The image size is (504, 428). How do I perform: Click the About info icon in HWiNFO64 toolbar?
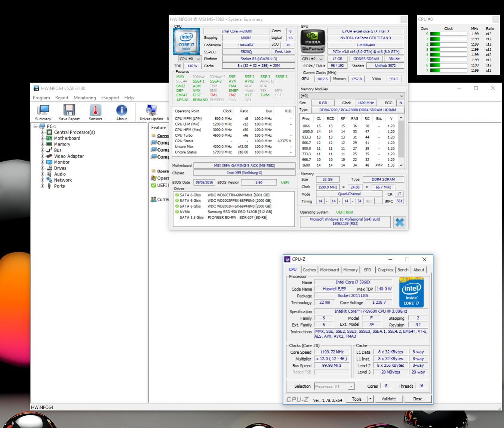pyautogui.click(x=122, y=110)
